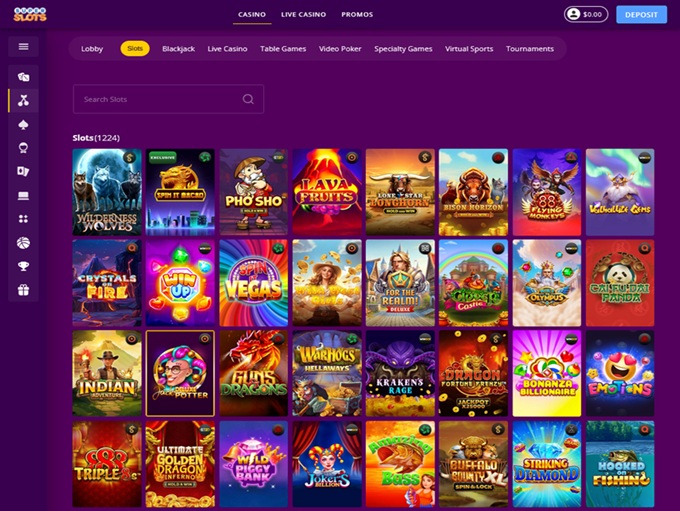This screenshot has width=680, height=511.
Task: Open the gift box promotions sidebar icon
Action: [23, 290]
